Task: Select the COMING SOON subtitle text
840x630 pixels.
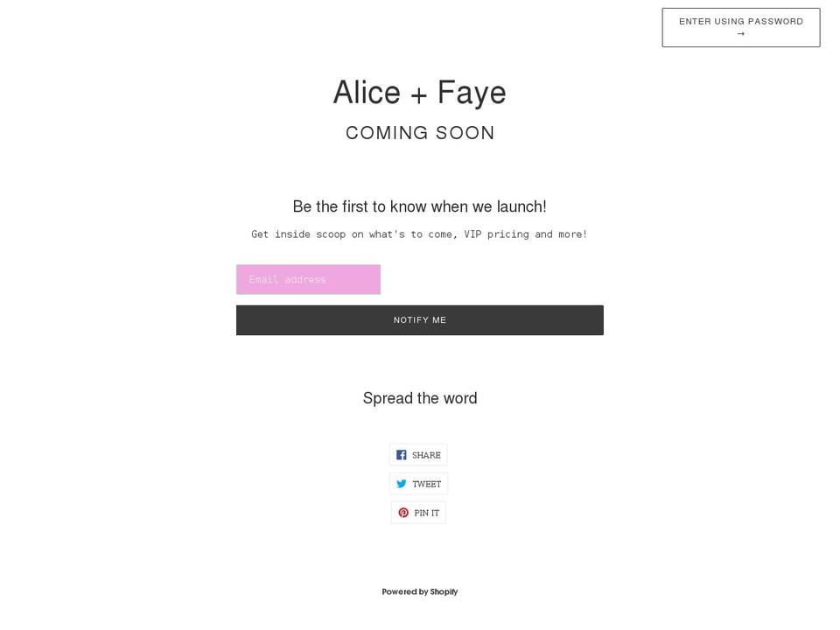Action: 419,132
